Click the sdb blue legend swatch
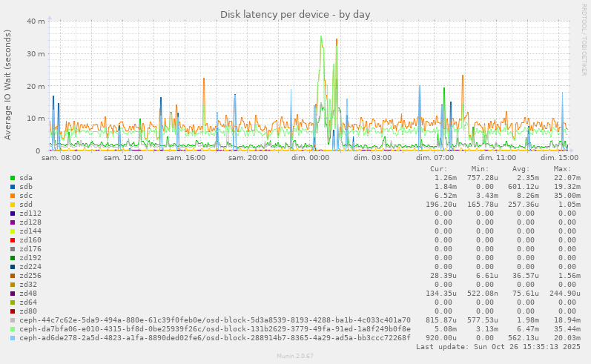This screenshot has width=591, height=364. tap(13, 187)
